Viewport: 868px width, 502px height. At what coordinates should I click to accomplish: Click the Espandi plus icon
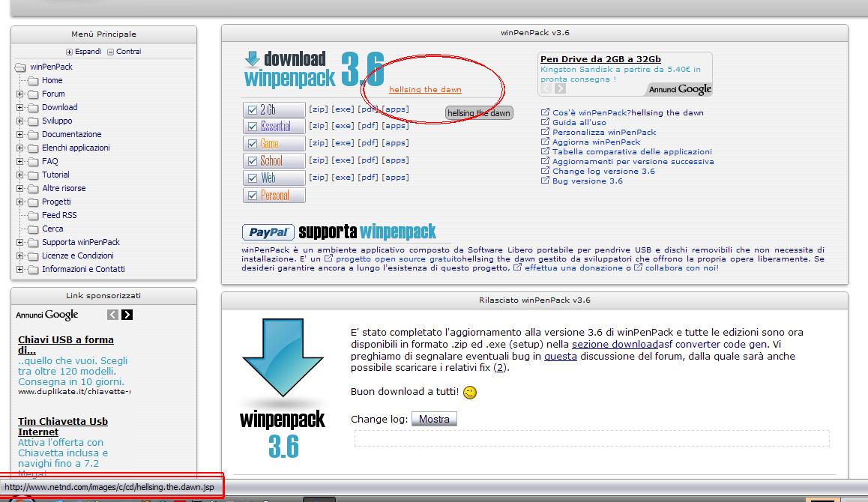coord(69,52)
